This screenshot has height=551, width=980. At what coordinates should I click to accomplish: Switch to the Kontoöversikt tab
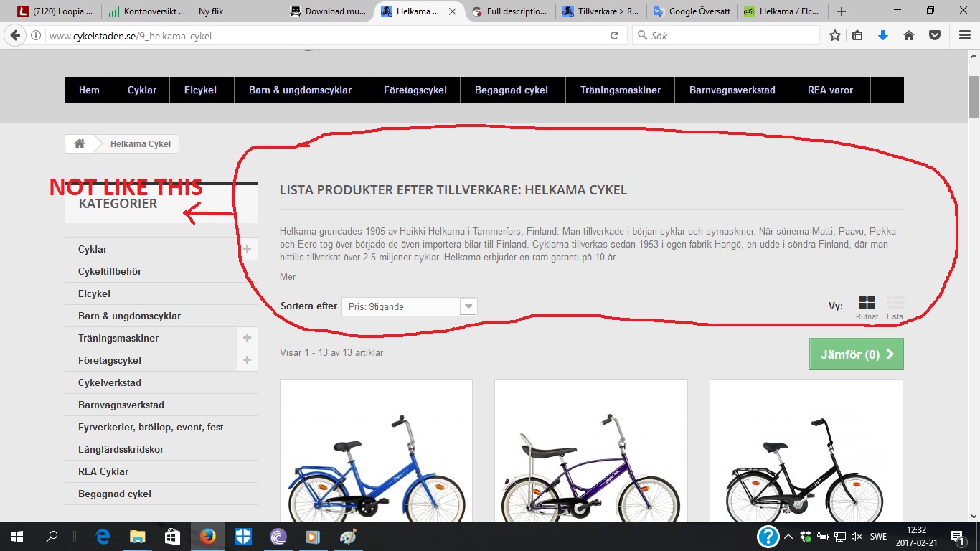pos(146,11)
